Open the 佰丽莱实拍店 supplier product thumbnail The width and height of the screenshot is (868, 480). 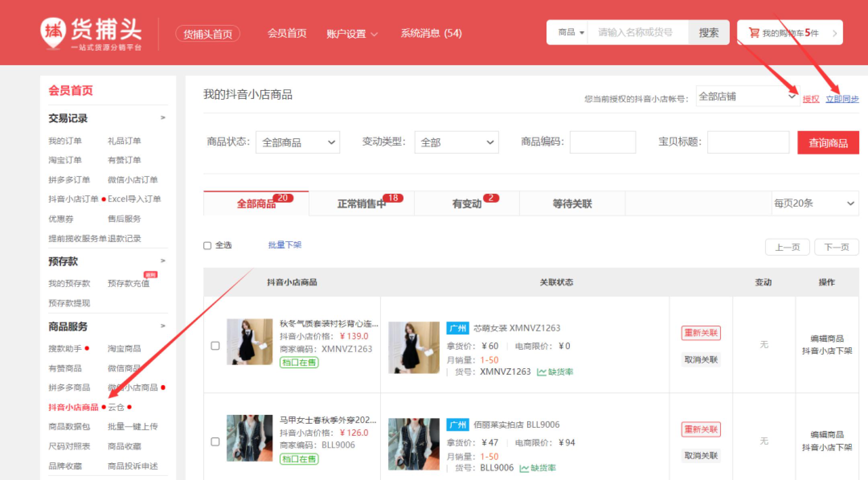pyautogui.click(x=414, y=444)
